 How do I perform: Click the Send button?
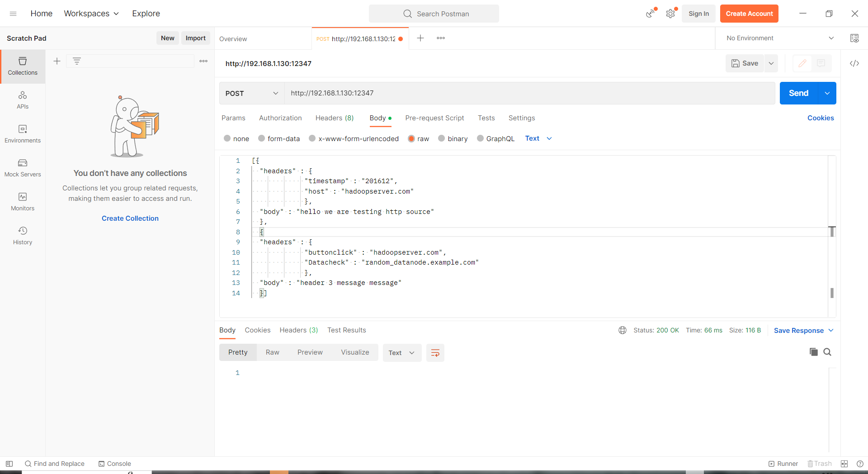pos(798,93)
